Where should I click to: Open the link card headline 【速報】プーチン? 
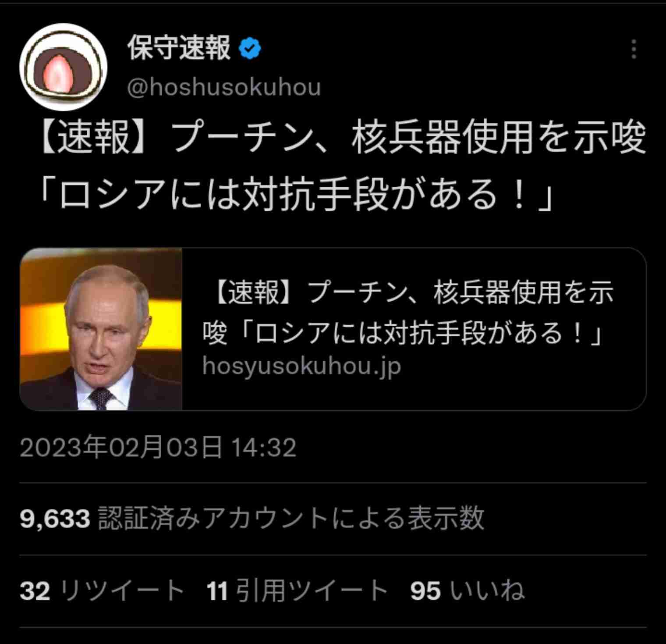[x=408, y=313]
